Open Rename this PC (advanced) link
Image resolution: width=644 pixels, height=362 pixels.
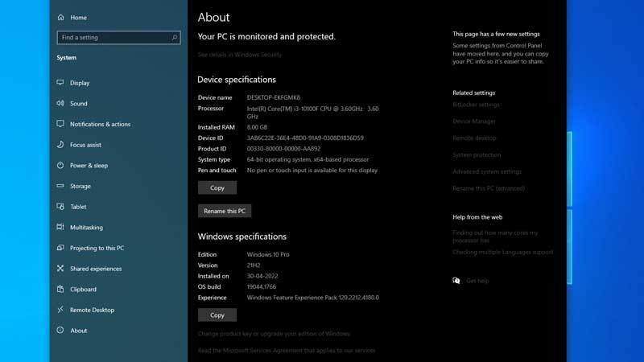pos(489,188)
